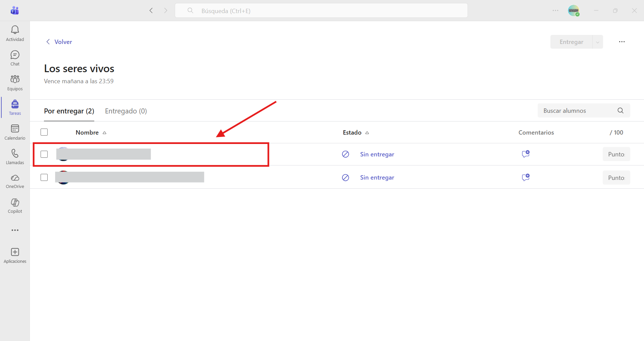Click the Buscar alumnos search field
644x341 pixels.
tap(584, 110)
